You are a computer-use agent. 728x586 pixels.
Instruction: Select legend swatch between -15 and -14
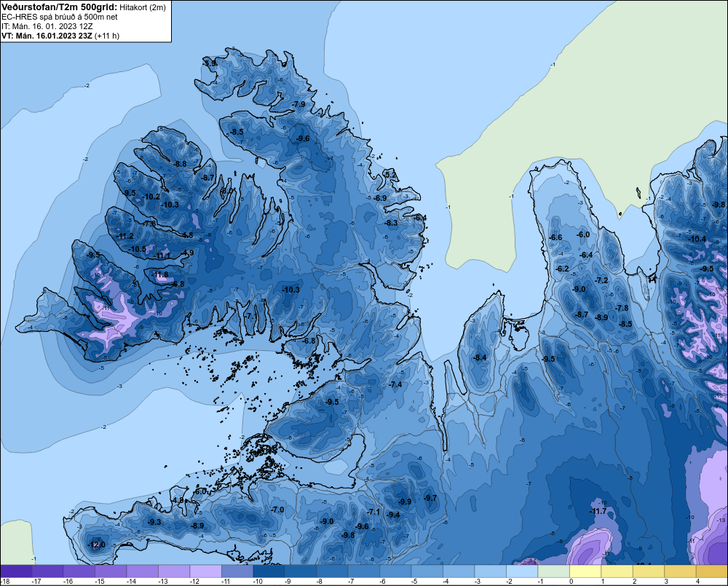pyautogui.click(x=111, y=571)
